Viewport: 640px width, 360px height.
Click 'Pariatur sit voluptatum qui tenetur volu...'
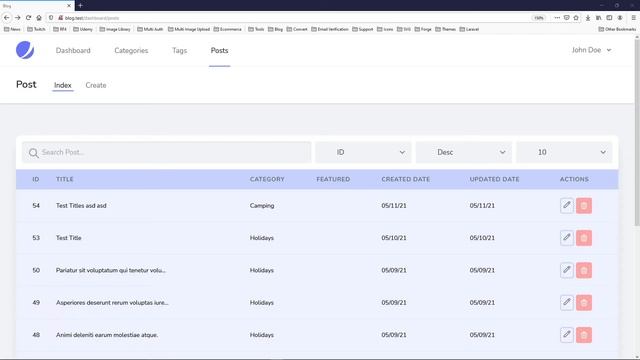(x=111, y=270)
